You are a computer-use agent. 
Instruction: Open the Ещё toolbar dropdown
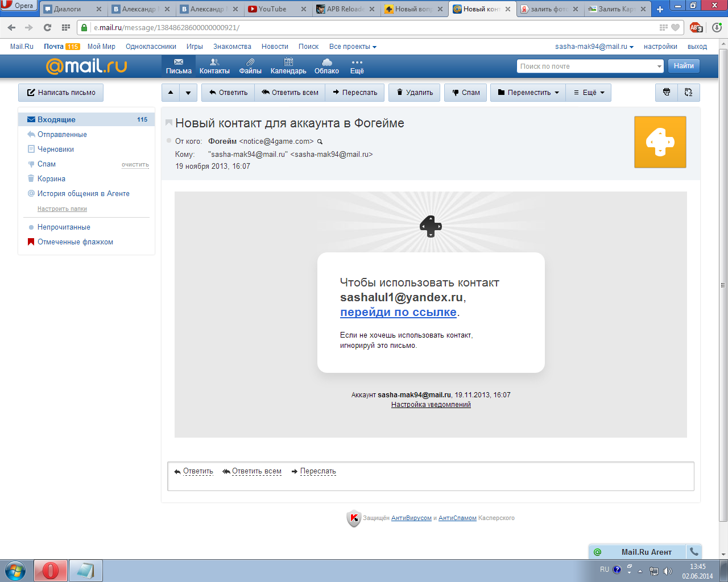click(x=589, y=93)
